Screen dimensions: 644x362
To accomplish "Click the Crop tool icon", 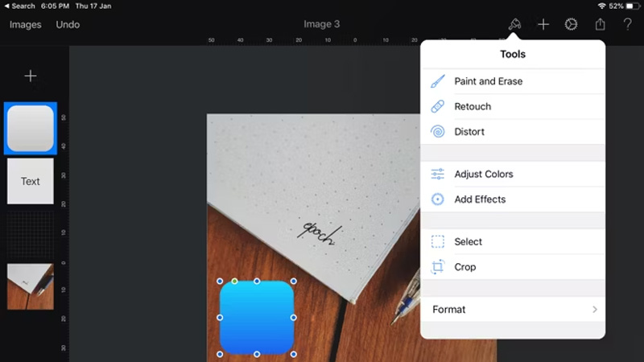I will coord(437,267).
